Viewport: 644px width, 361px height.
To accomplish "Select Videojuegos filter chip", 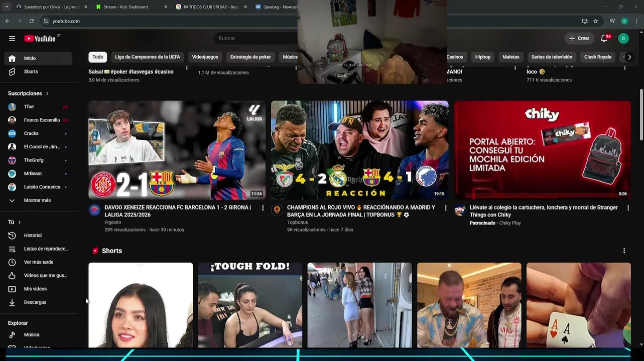I will [205, 57].
